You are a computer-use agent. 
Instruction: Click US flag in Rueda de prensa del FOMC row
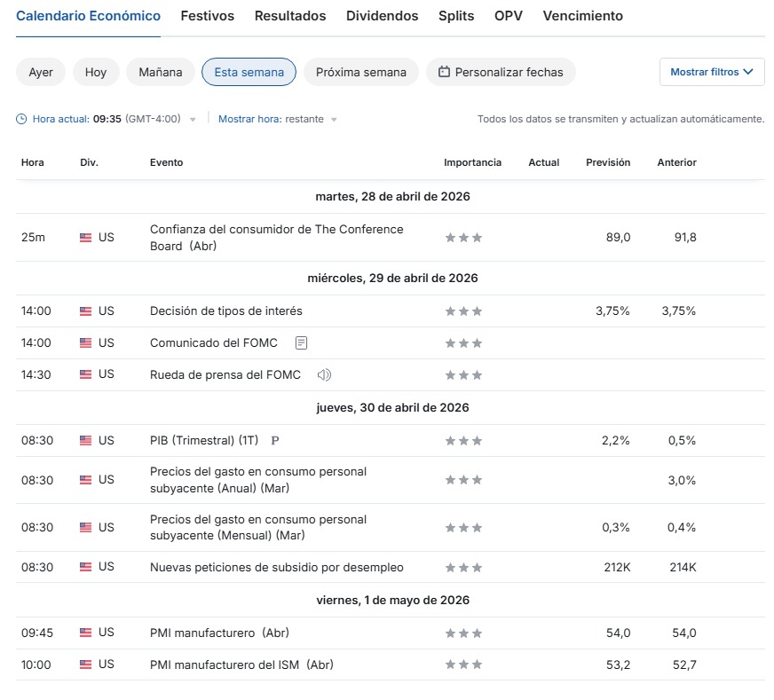pos(85,374)
